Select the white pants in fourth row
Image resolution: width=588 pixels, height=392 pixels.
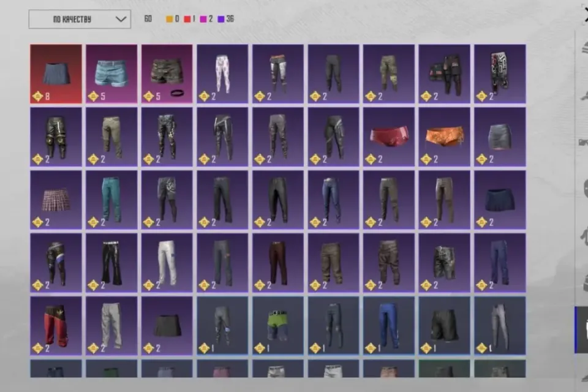pos(167,263)
